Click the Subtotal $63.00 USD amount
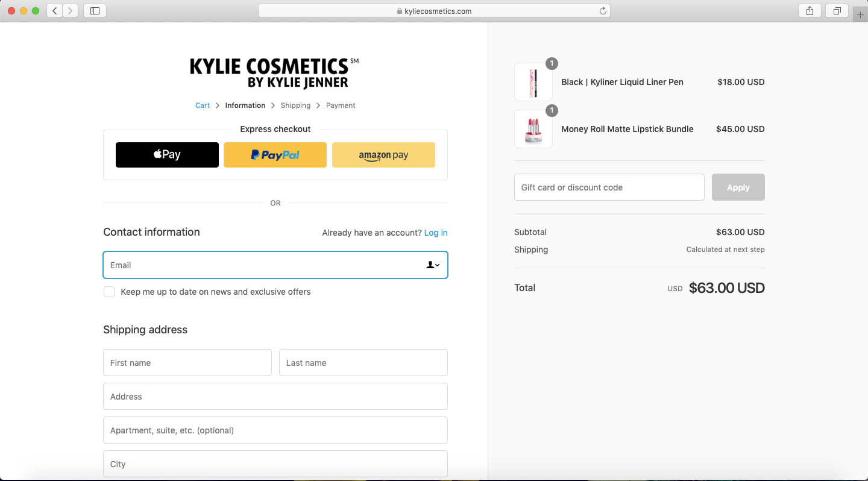The width and height of the screenshot is (868, 481). pyautogui.click(x=740, y=232)
